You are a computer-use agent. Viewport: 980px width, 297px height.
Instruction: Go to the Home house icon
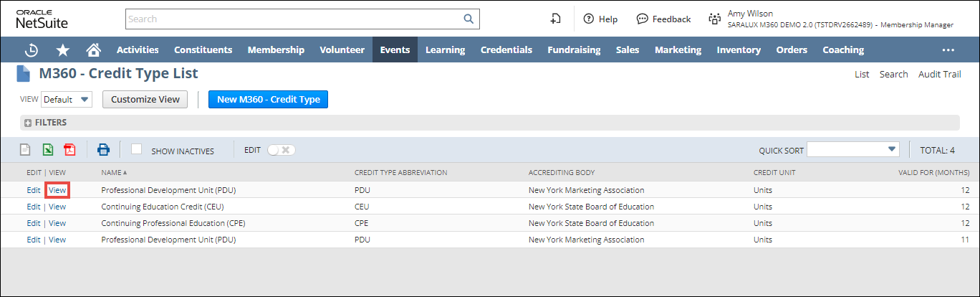click(x=93, y=50)
